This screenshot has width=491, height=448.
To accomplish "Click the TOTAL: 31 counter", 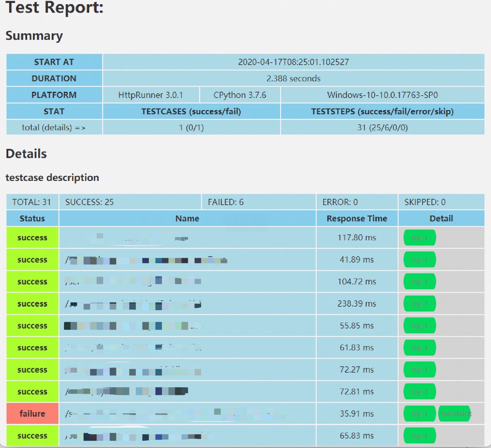I will click(32, 202).
